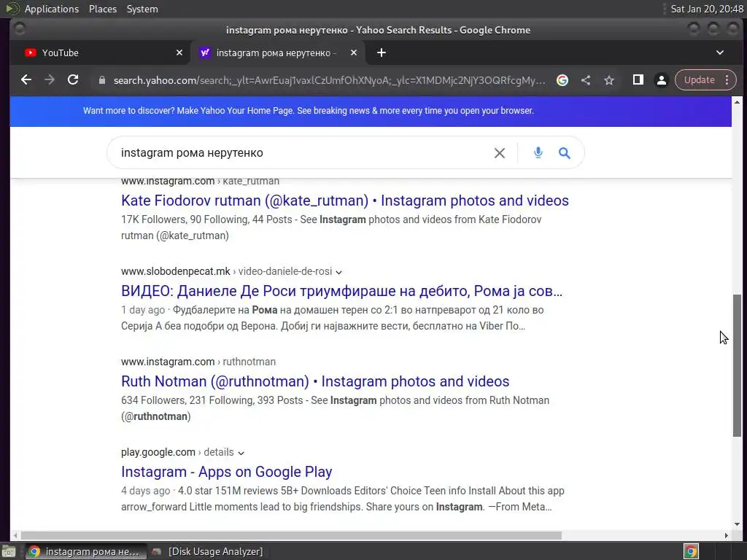Clear the search box with the X icon
The width and height of the screenshot is (747, 560).
tap(499, 153)
